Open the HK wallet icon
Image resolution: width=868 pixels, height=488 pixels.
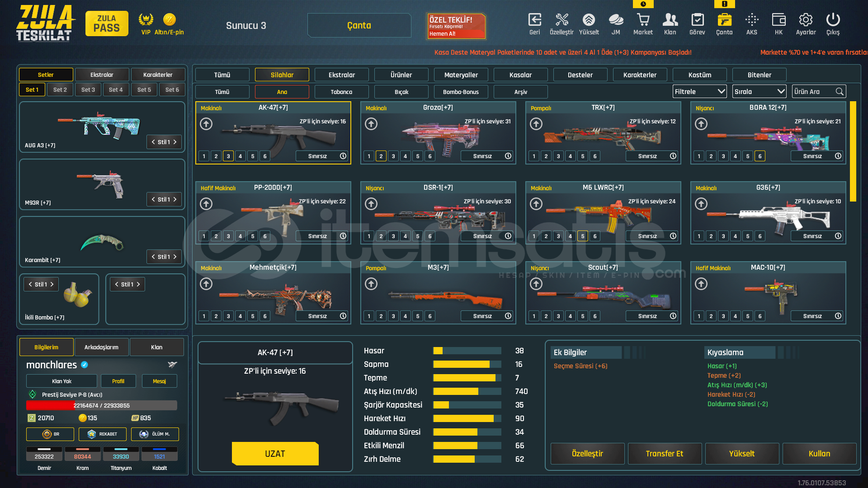tap(778, 20)
